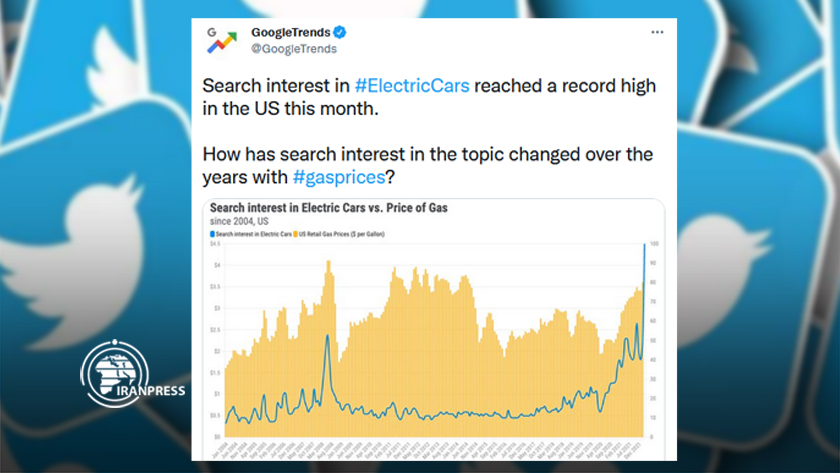Click the chart title Search interest in Electric Cars
840x473 pixels.
point(328,208)
